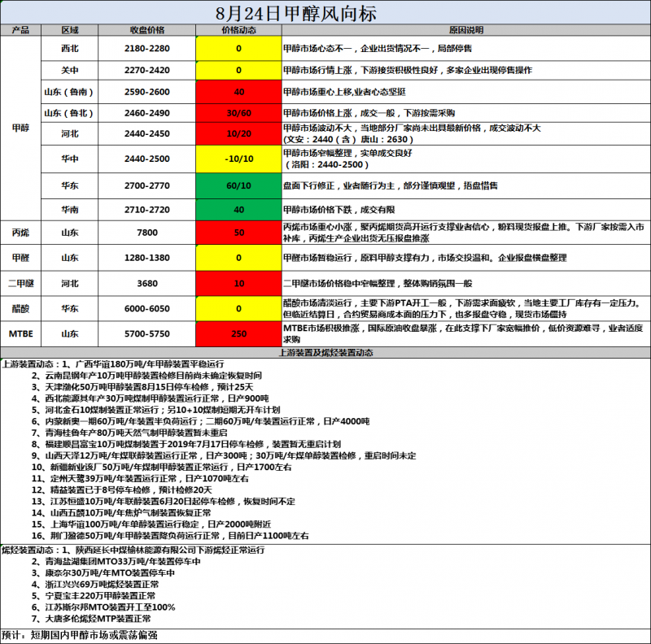Select the yellow "0" cell in 关中 row

(238, 71)
